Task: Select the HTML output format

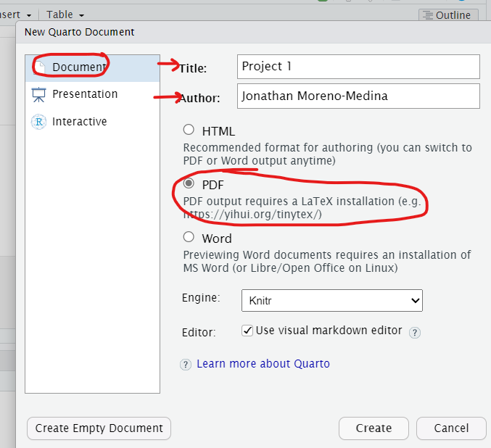Action: tap(189, 130)
